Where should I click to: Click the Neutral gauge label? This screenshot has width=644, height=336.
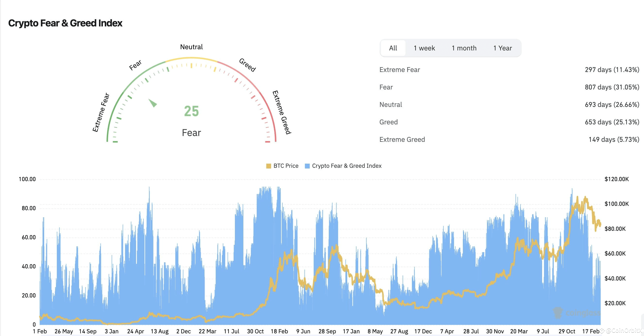(191, 47)
